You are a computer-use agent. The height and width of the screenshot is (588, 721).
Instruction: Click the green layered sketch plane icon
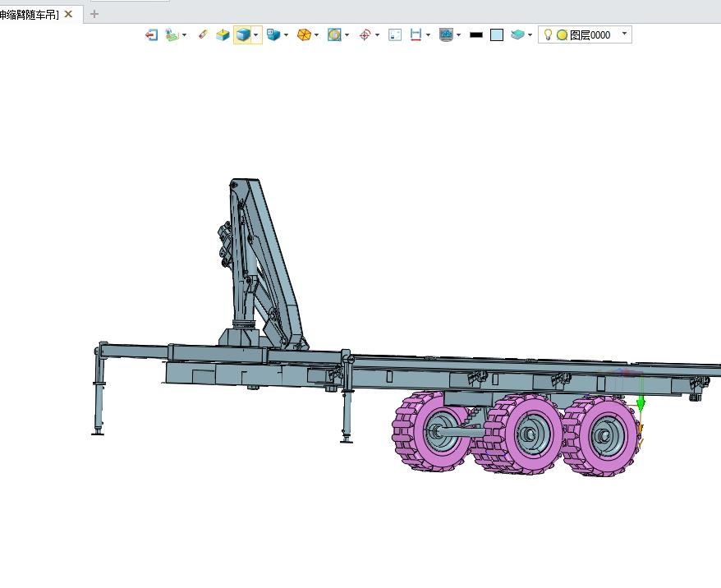pos(172,35)
